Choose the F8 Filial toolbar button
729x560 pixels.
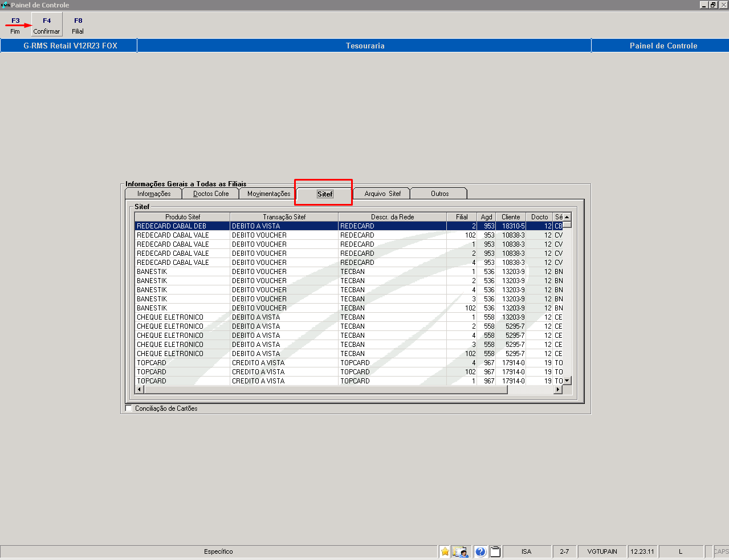click(x=78, y=26)
